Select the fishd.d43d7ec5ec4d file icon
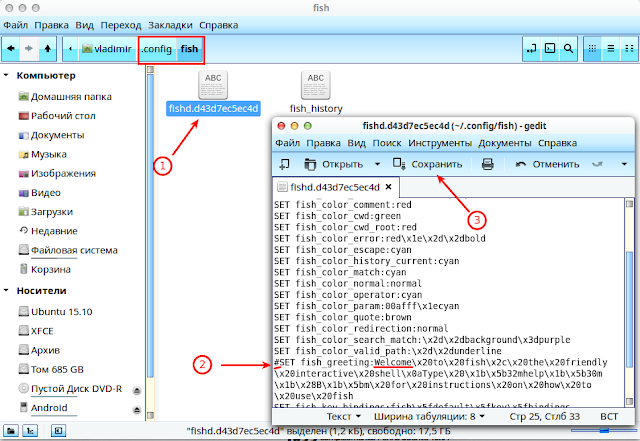The image size is (640, 441). [x=213, y=85]
